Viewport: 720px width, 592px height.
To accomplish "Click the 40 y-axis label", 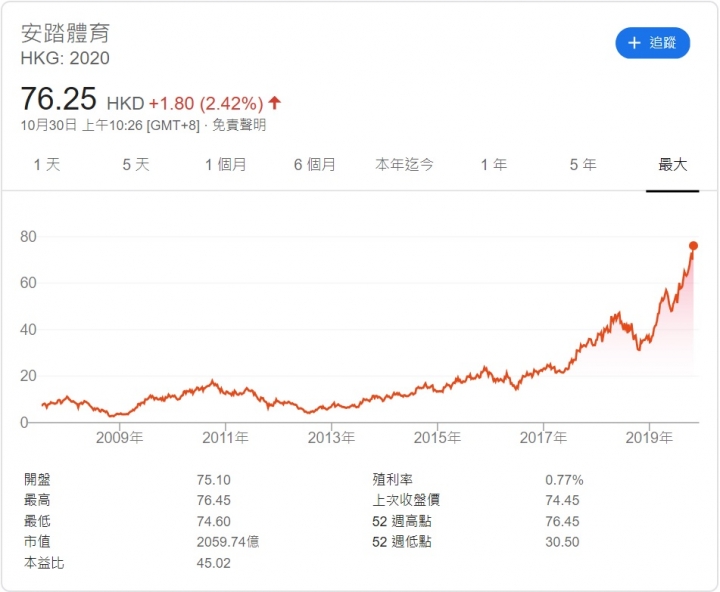I will [x=28, y=329].
